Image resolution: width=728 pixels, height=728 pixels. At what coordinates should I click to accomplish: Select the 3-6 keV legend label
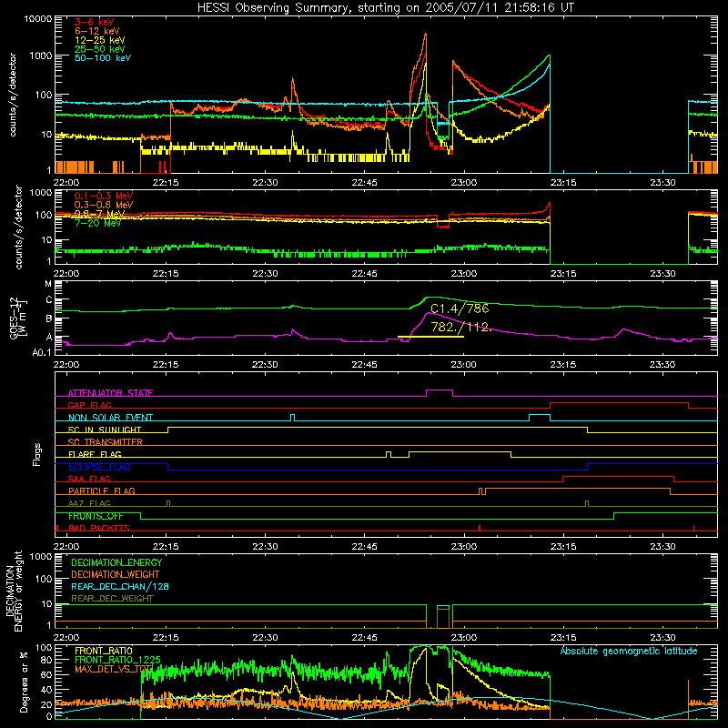pos(95,22)
